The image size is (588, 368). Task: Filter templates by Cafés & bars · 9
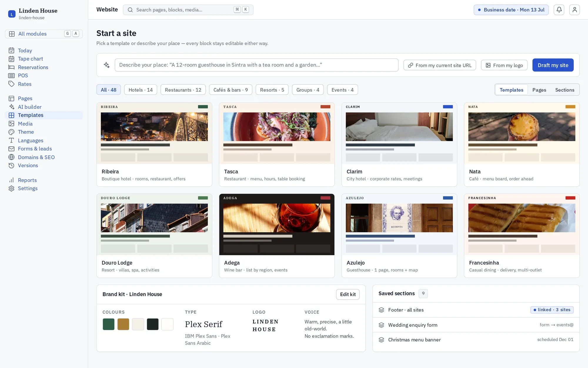(x=230, y=90)
